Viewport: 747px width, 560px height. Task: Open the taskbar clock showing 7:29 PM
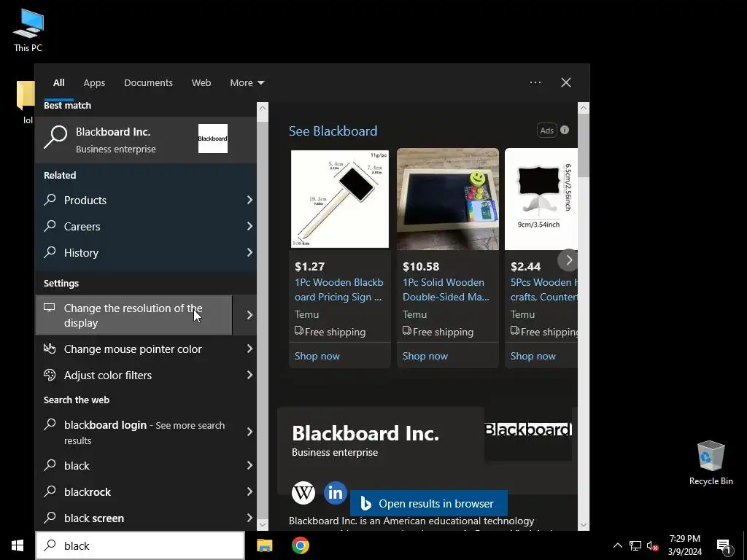pyautogui.click(x=684, y=545)
